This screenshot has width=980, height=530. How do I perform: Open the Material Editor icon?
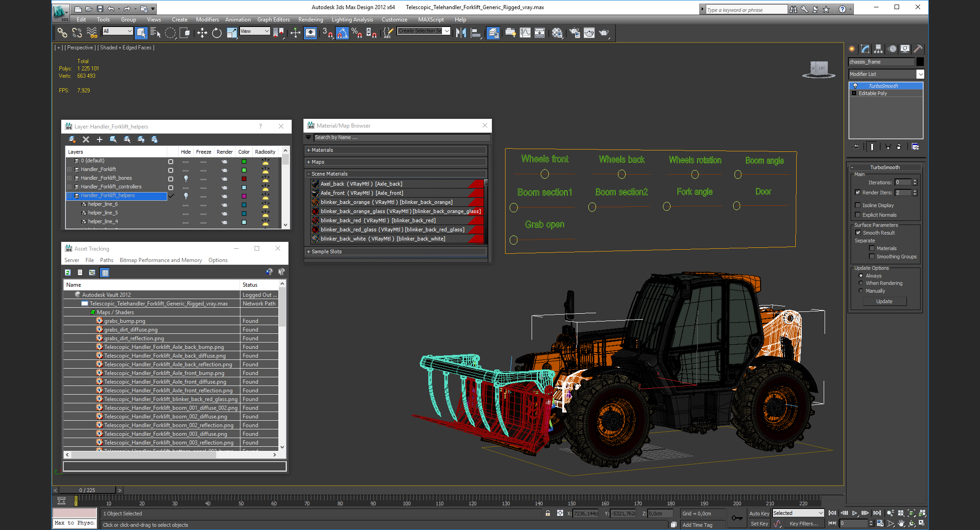[557, 32]
